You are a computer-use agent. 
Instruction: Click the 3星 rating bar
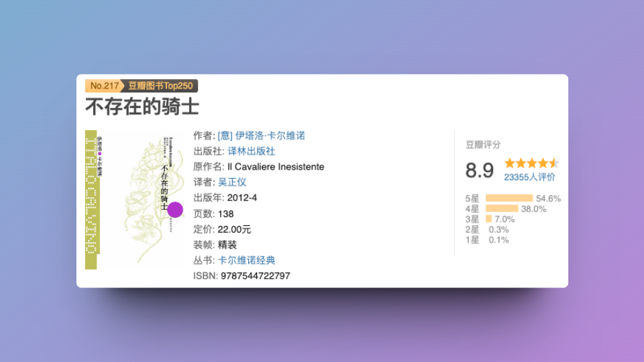tap(488, 219)
